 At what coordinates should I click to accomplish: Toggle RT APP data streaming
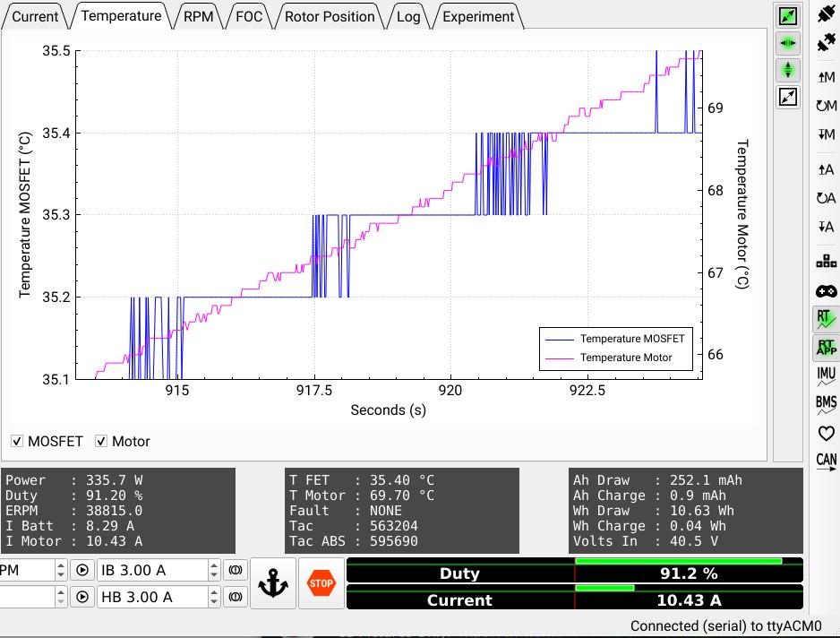pos(826,347)
